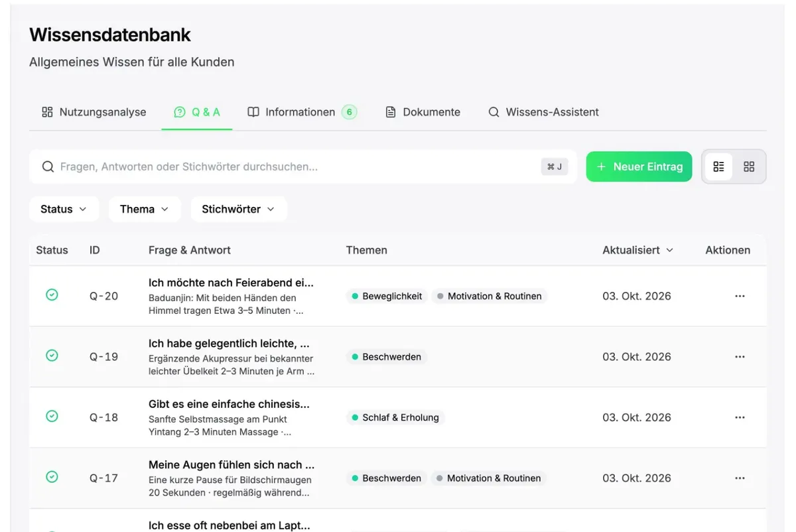Open the Stichwörter filter dropdown
Screen dimensions: 796x532
[238, 209]
